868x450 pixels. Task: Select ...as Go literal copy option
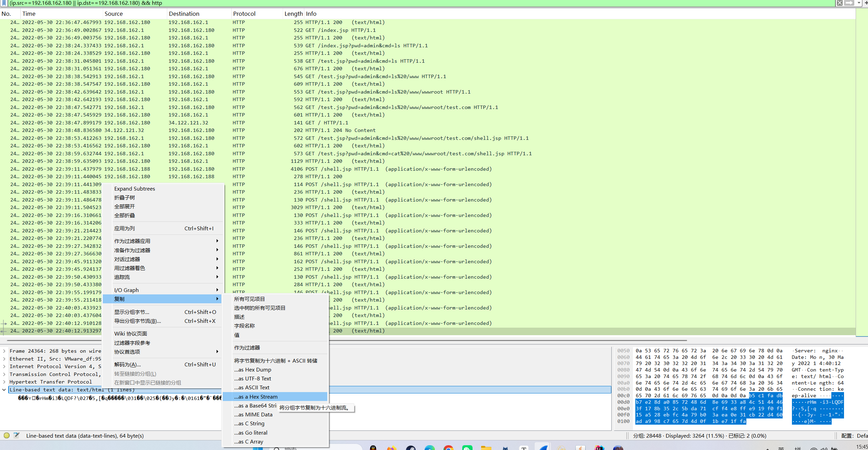pyautogui.click(x=275, y=433)
